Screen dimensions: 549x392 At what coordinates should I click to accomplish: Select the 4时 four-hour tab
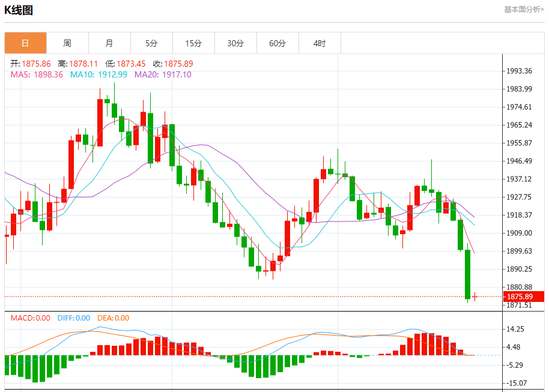[320, 43]
